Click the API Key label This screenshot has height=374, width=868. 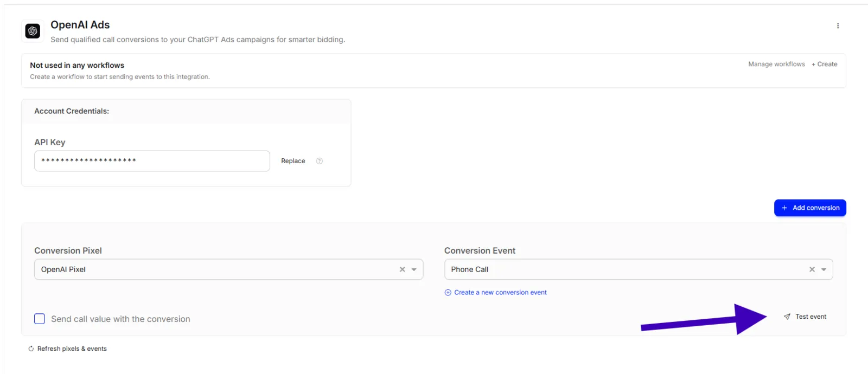point(50,142)
